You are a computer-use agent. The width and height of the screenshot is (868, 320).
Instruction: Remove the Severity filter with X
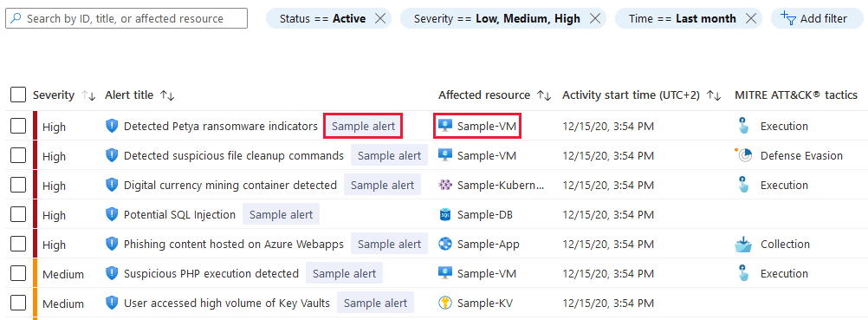point(595,18)
